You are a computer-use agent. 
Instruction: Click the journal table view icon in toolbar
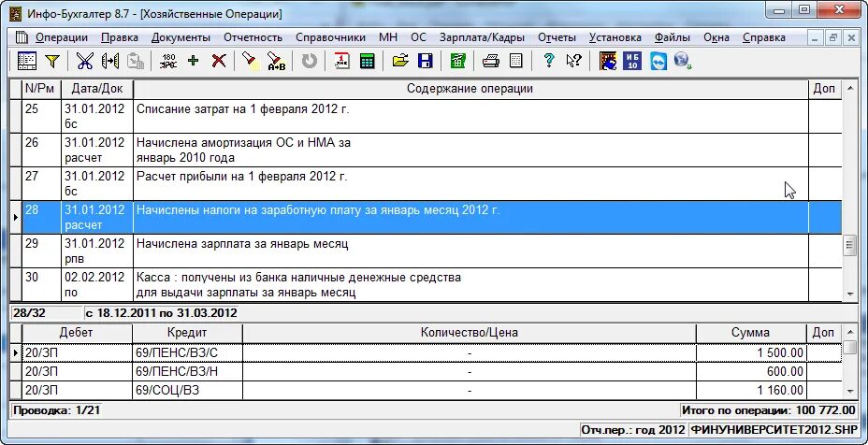[26, 61]
